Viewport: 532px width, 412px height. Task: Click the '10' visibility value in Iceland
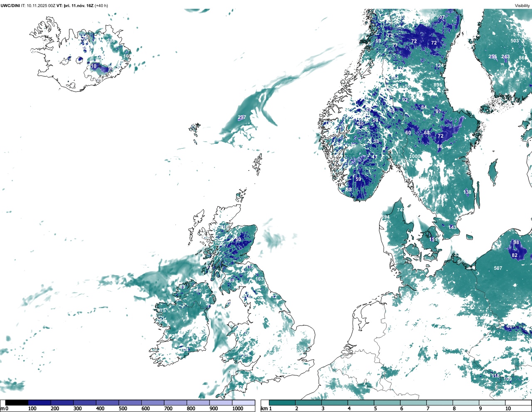click(94, 66)
